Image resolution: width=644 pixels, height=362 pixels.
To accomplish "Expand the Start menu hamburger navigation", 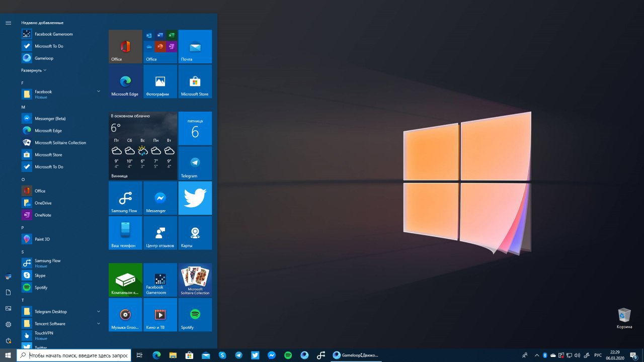I will click(8, 23).
